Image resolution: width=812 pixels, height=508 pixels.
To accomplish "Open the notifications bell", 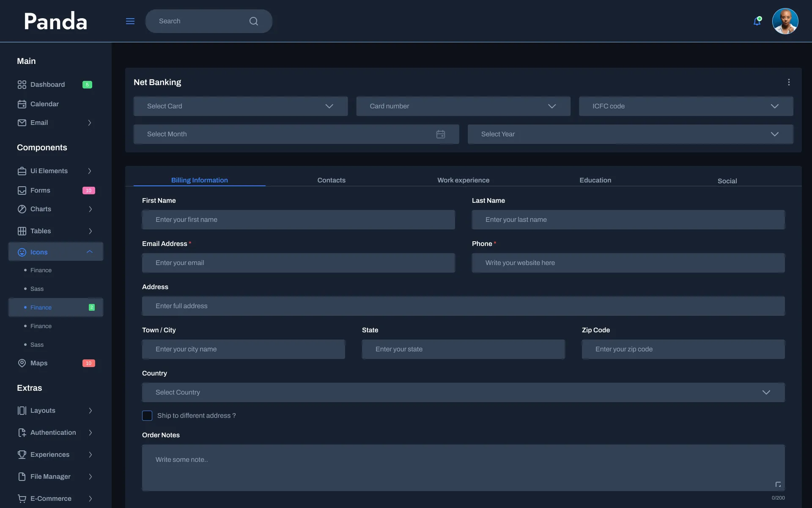I will [x=757, y=21].
